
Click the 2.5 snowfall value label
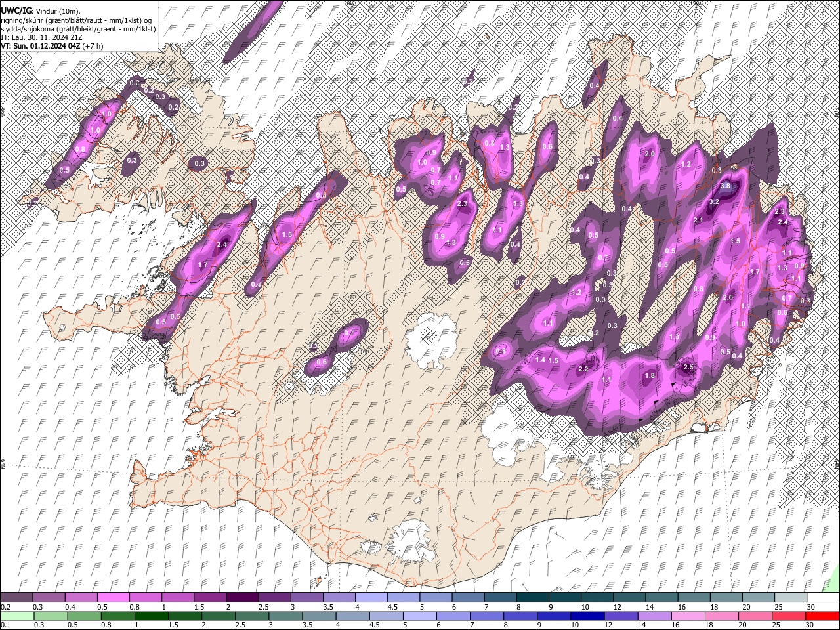click(688, 367)
